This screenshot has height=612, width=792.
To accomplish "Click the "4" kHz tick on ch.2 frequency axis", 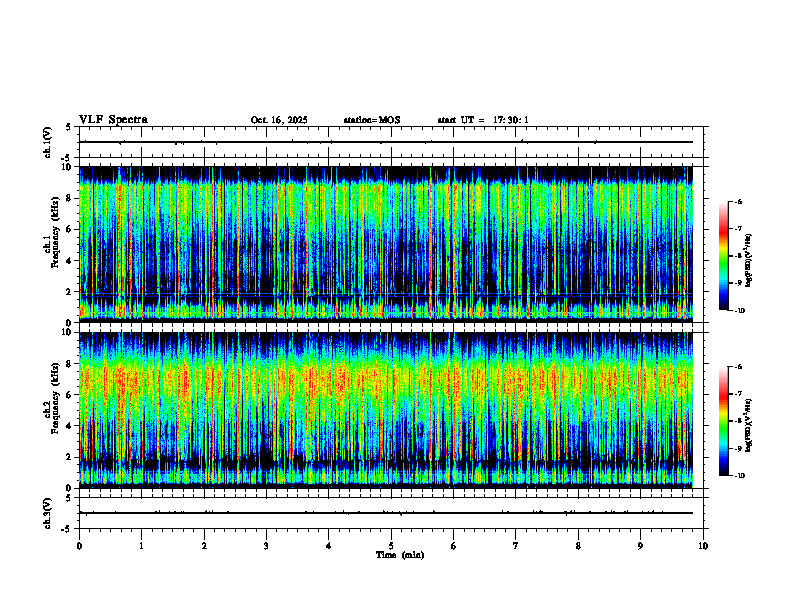I will pos(70,426).
